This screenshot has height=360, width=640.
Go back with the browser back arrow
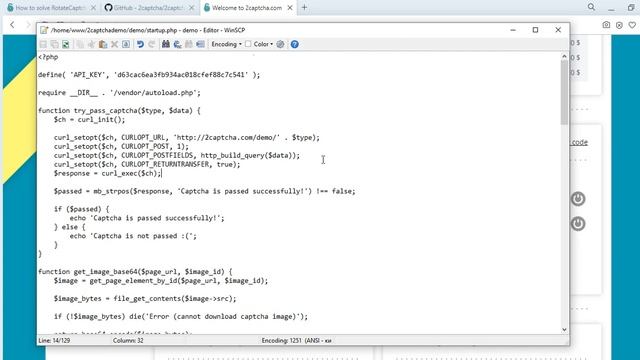(12, 24)
